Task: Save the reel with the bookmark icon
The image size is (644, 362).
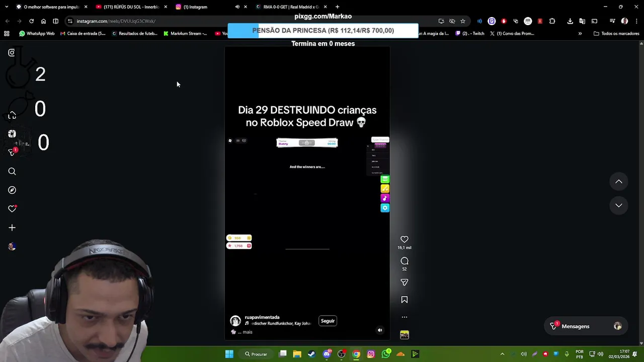Action: pos(405,300)
